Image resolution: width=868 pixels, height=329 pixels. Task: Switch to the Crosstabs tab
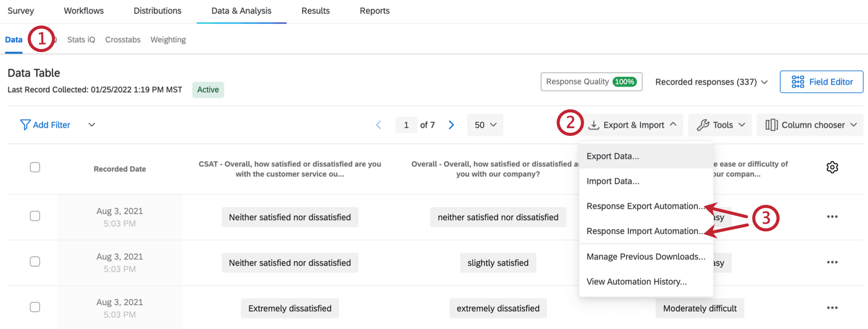[x=123, y=40]
